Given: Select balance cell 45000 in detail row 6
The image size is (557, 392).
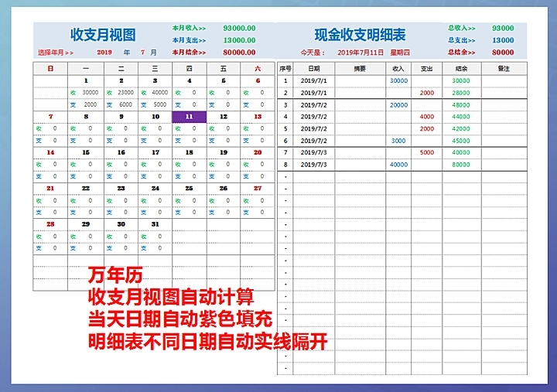Looking at the screenshot, I should point(461,141).
